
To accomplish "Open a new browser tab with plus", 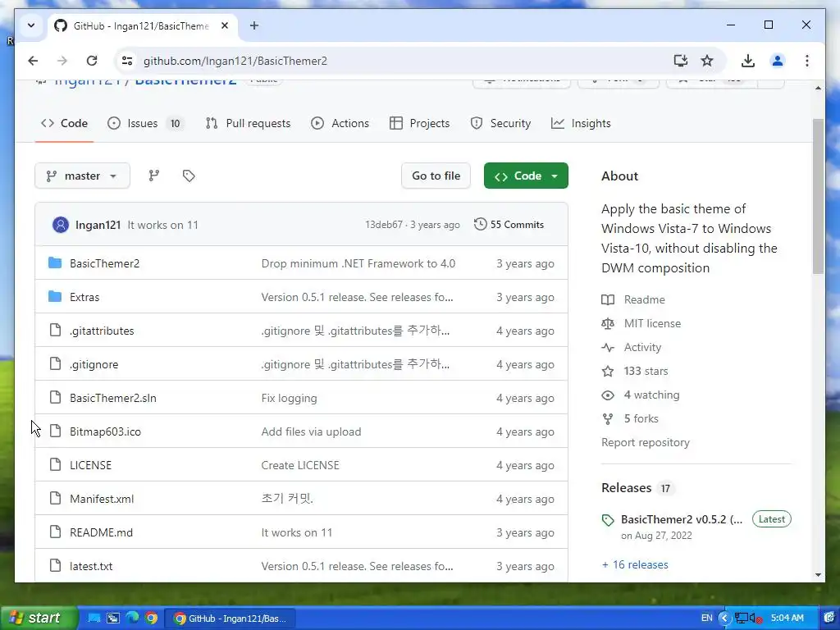I will [x=254, y=25].
